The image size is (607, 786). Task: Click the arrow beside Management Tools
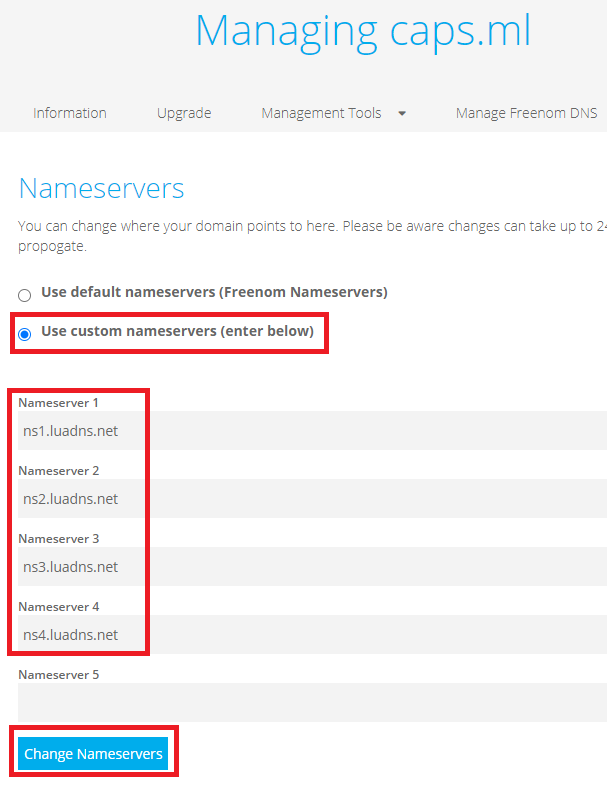coord(402,114)
